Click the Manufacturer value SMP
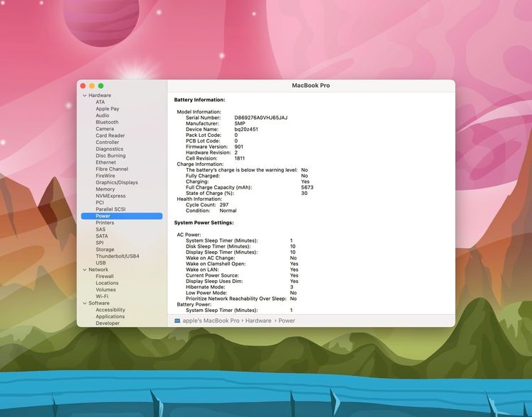532x417 pixels. [x=240, y=123]
